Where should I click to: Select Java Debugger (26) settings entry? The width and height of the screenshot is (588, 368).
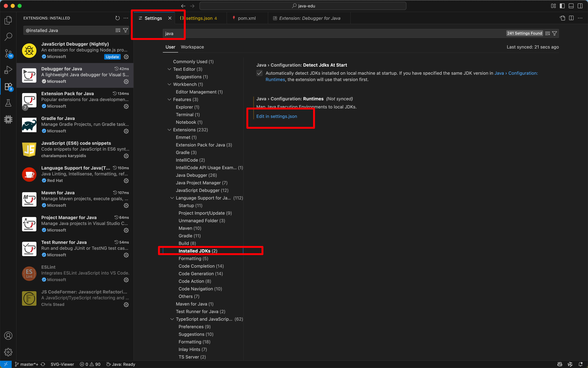click(x=196, y=175)
